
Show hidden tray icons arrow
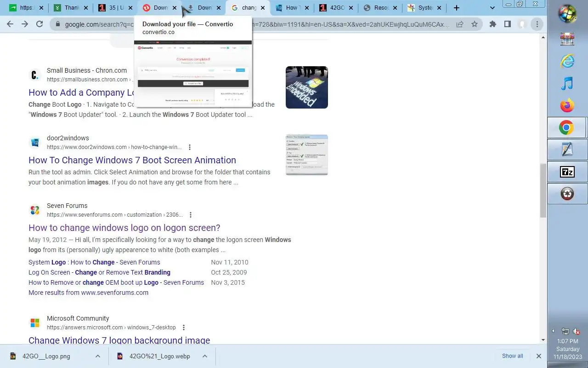pyautogui.click(x=553, y=331)
